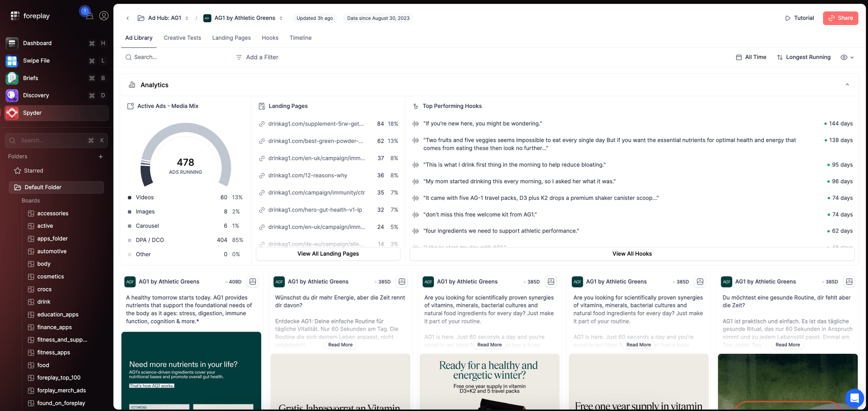Open notifications bell with badge
Screen dimensions: 868x411
click(89, 16)
